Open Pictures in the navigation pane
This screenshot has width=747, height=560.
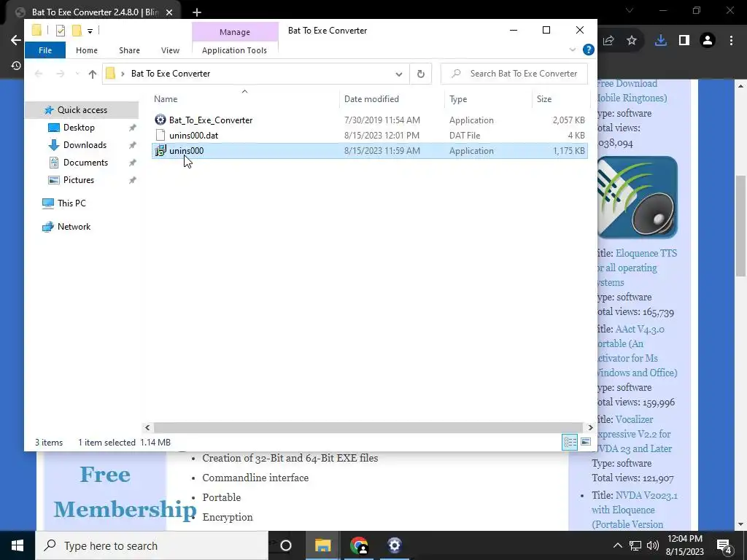pos(79,180)
